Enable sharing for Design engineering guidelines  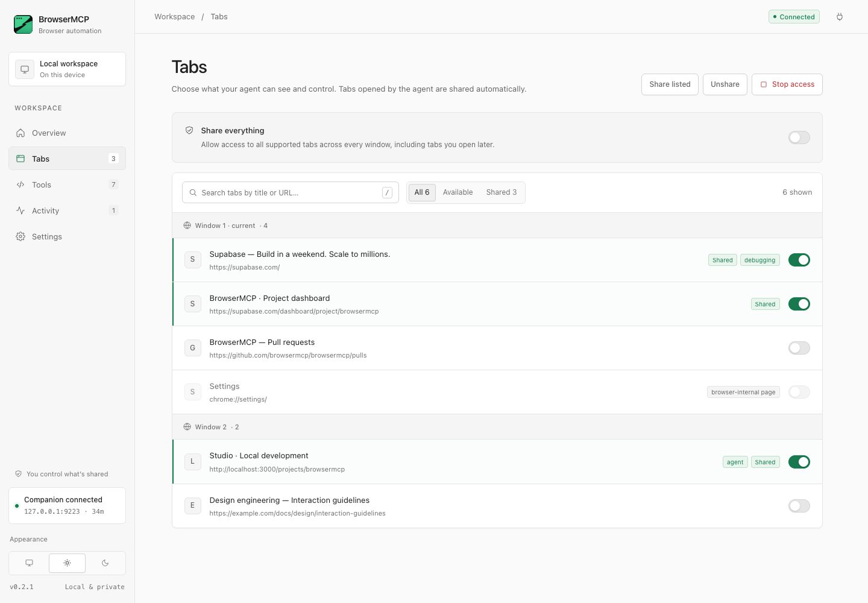pyautogui.click(x=799, y=506)
